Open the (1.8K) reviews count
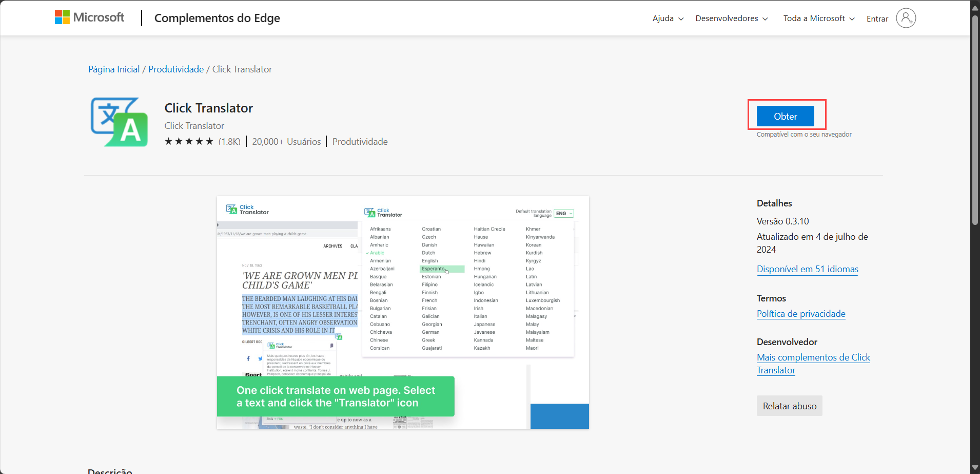Image resolution: width=980 pixels, height=474 pixels. (229, 142)
